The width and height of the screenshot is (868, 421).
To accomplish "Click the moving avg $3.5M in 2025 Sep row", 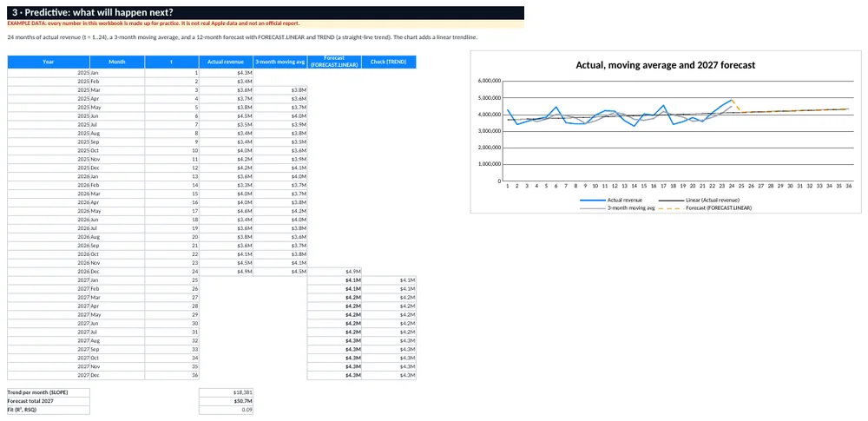I will pyautogui.click(x=280, y=141).
